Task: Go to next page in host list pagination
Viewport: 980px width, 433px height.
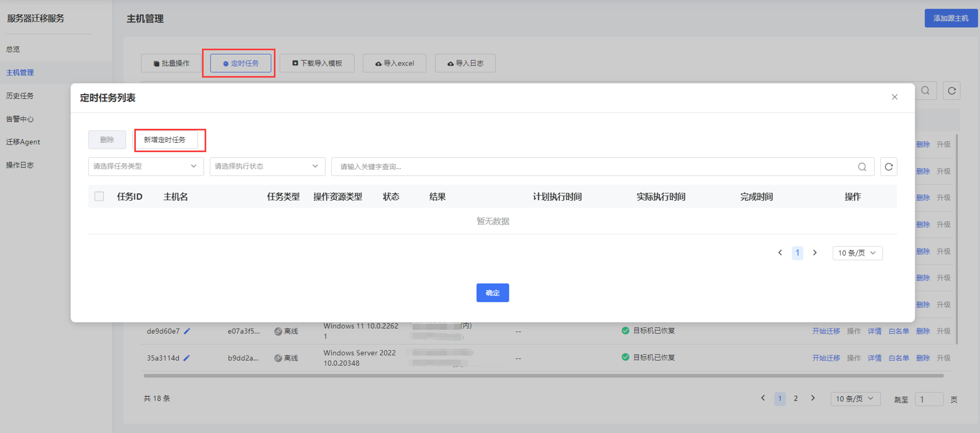Action: 813,398
